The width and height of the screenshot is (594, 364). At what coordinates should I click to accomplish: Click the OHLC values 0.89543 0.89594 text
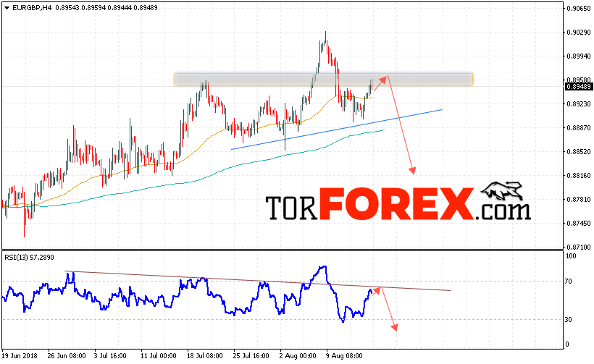pos(80,7)
